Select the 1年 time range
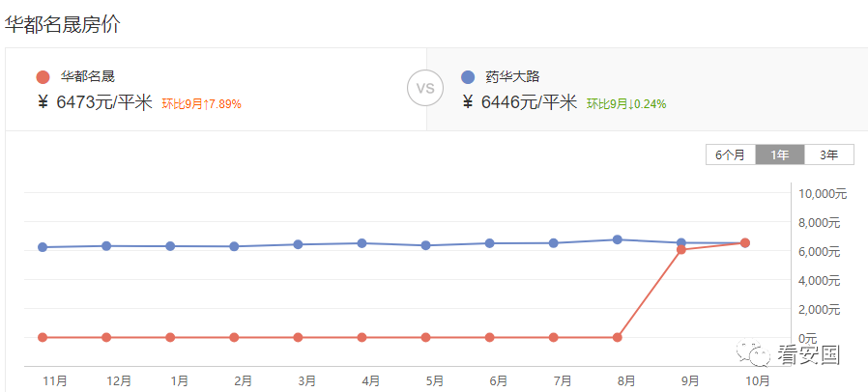 click(779, 154)
